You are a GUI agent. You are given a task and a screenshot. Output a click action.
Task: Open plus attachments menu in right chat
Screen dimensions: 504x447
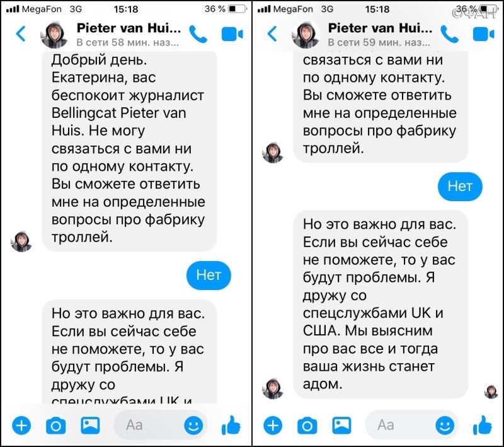[273, 426]
